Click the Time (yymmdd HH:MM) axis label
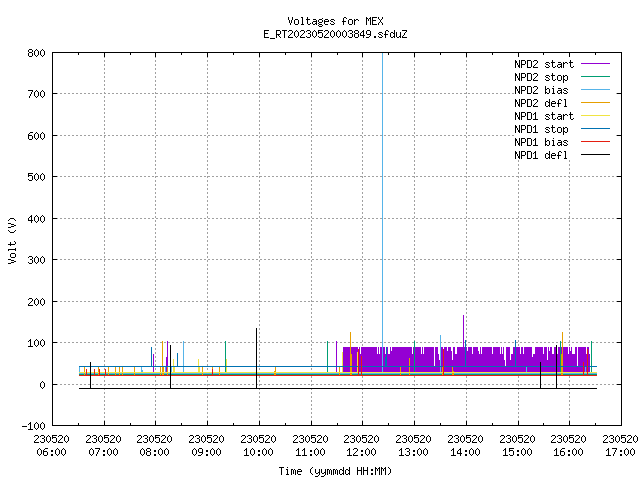Screen dimensions: 640x480 pyautogui.click(x=335, y=471)
